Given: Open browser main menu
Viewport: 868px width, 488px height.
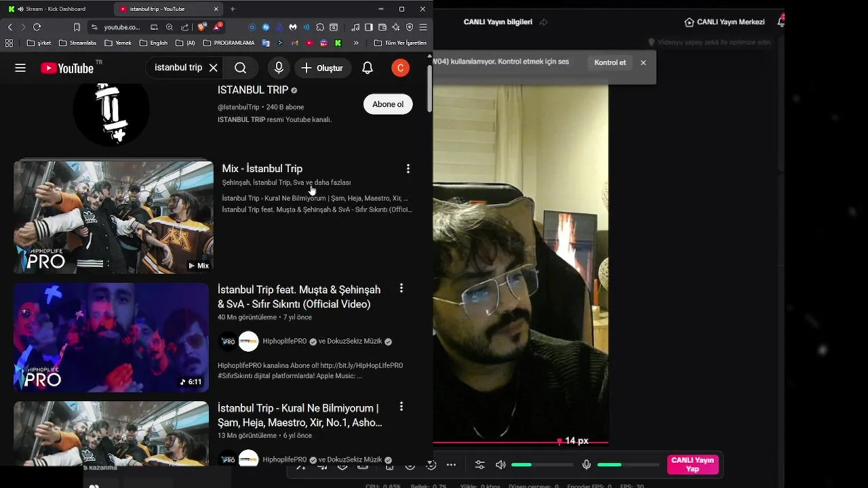Looking at the screenshot, I should point(423,27).
